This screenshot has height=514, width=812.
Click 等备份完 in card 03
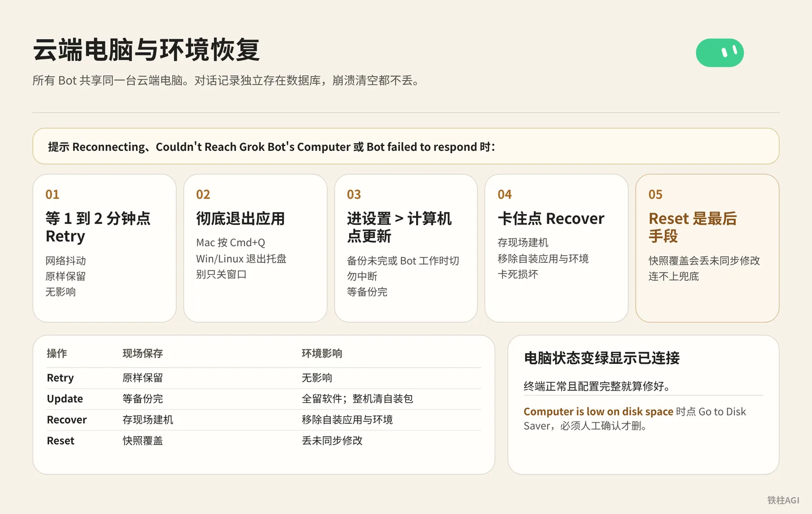(x=367, y=292)
